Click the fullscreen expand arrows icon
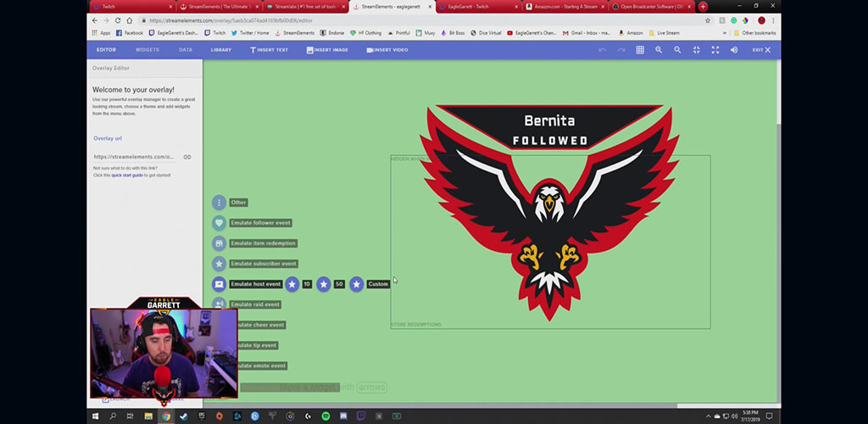This screenshot has width=868, height=424. click(x=715, y=50)
